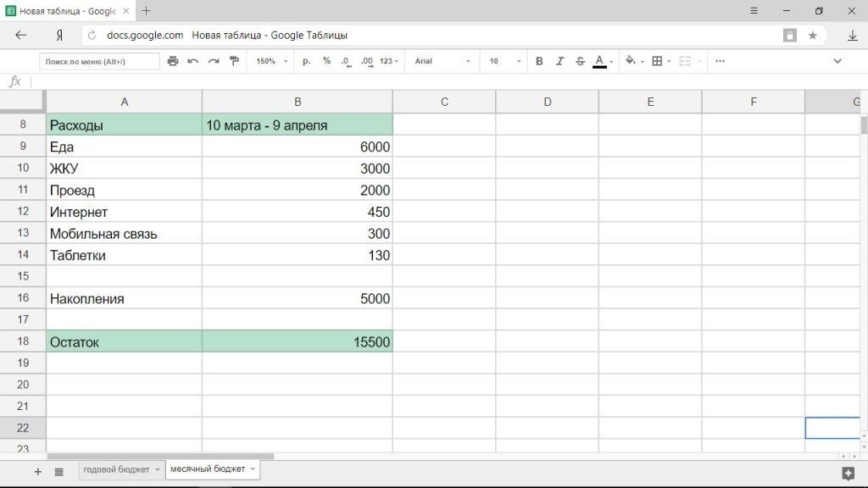This screenshot has height=488, width=868.
Task: Select the value 450 cell
Action: 298,211
